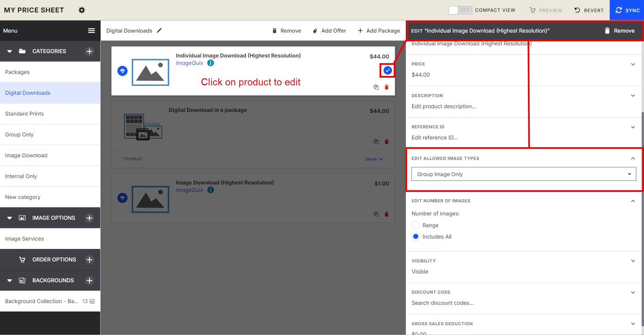Click Add Package button
Screen dimensions: 644x335
coord(379,31)
